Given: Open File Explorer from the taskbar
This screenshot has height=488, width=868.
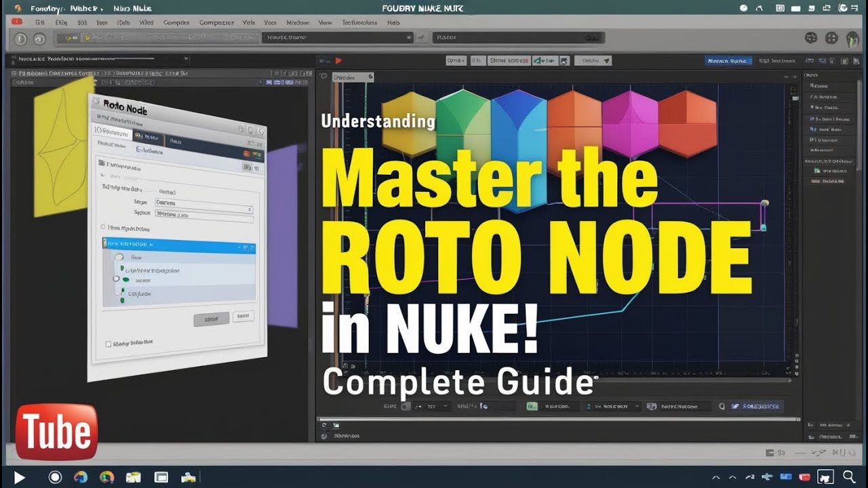Looking at the screenshot, I should [133, 477].
